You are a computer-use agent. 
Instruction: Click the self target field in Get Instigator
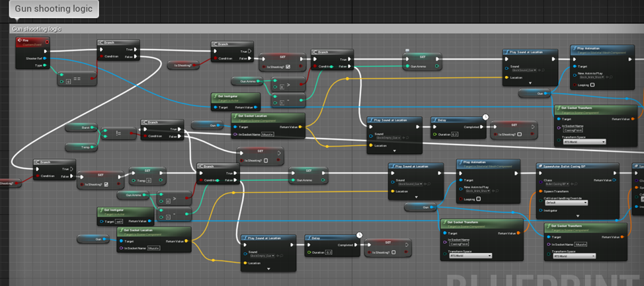(120, 221)
